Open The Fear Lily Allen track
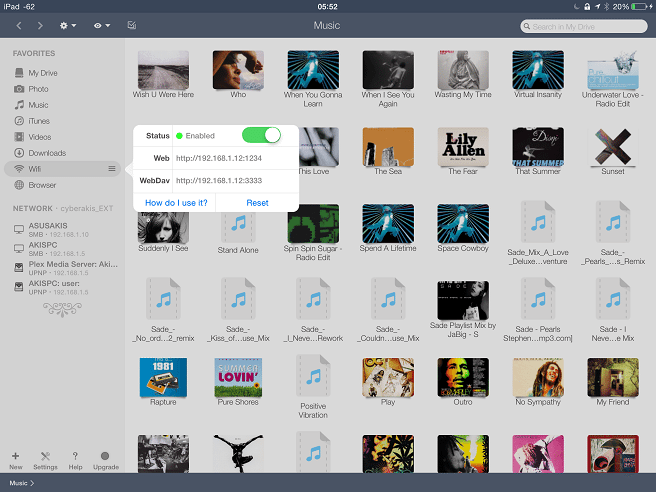The width and height of the screenshot is (656, 492). point(463,151)
